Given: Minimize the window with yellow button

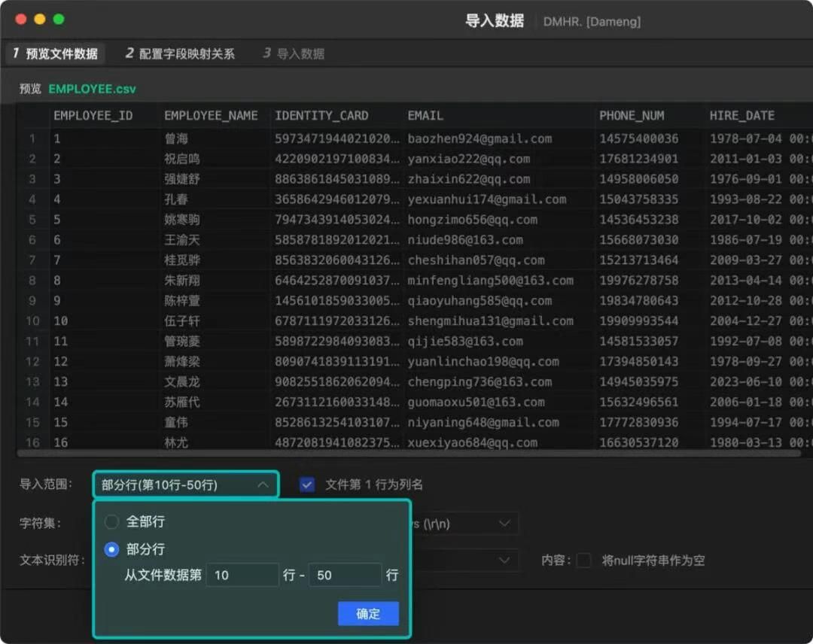Looking at the screenshot, I should click(x=40, y=19).
